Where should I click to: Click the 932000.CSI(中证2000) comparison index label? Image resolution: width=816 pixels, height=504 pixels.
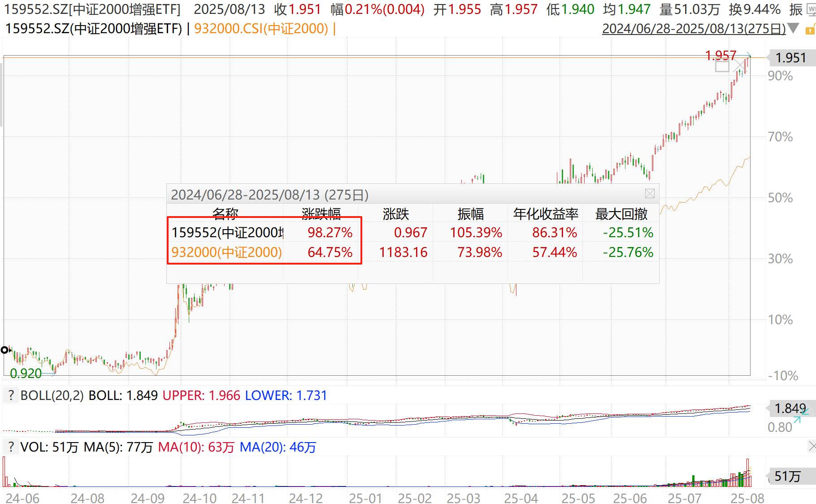tap(261, 29)
